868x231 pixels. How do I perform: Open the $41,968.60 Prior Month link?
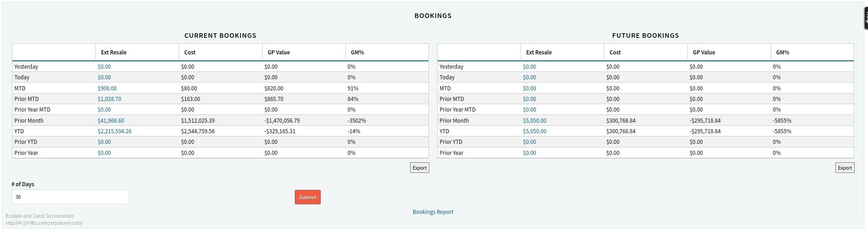point(111,121)
